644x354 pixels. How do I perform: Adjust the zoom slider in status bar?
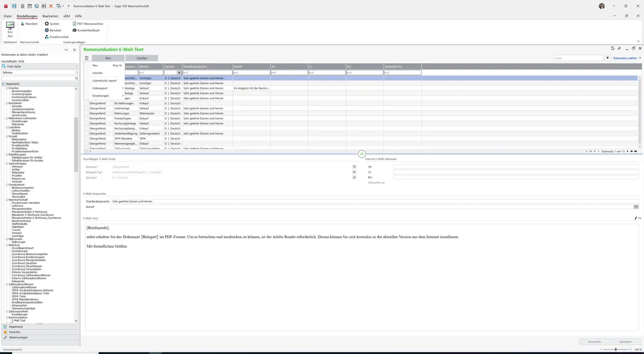[x=615, y=350]
